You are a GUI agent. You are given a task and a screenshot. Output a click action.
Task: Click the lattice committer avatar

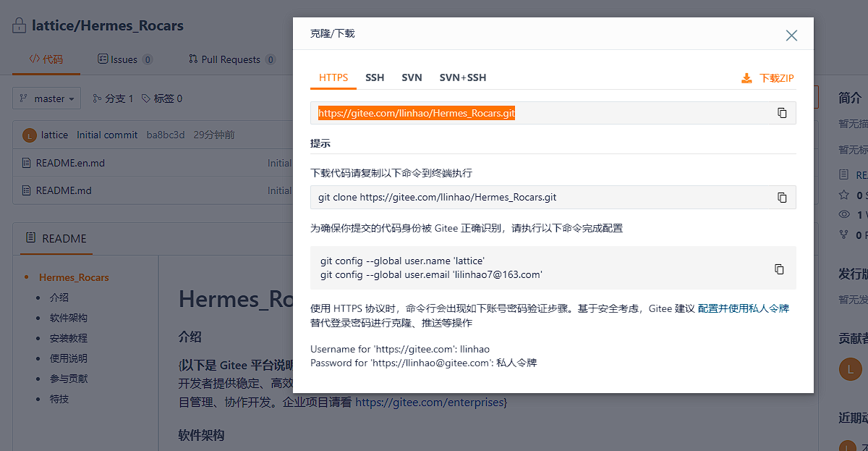point(30,135)
